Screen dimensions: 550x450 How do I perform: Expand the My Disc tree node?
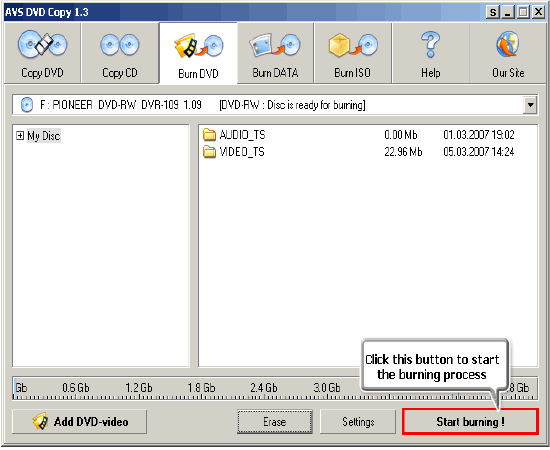[x=20, y=135]
